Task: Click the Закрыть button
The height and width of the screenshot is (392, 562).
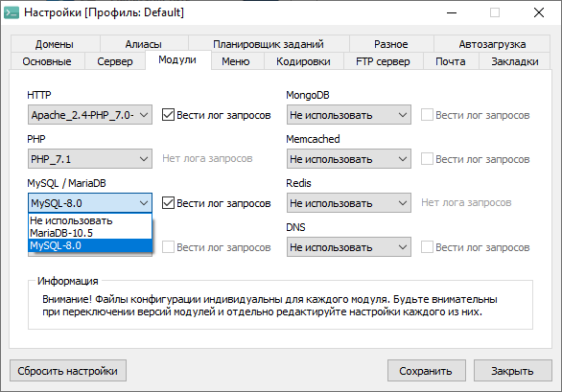Action: coord(512,371)
